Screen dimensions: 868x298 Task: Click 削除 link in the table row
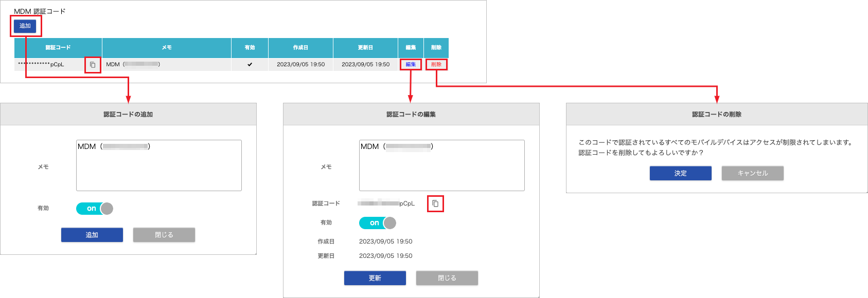[436, 64]
